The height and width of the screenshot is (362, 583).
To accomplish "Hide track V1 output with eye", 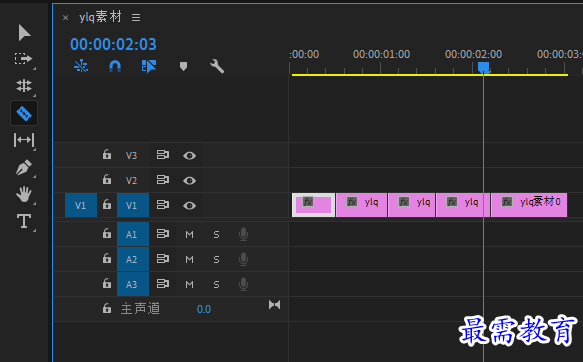I will point(189,205).
